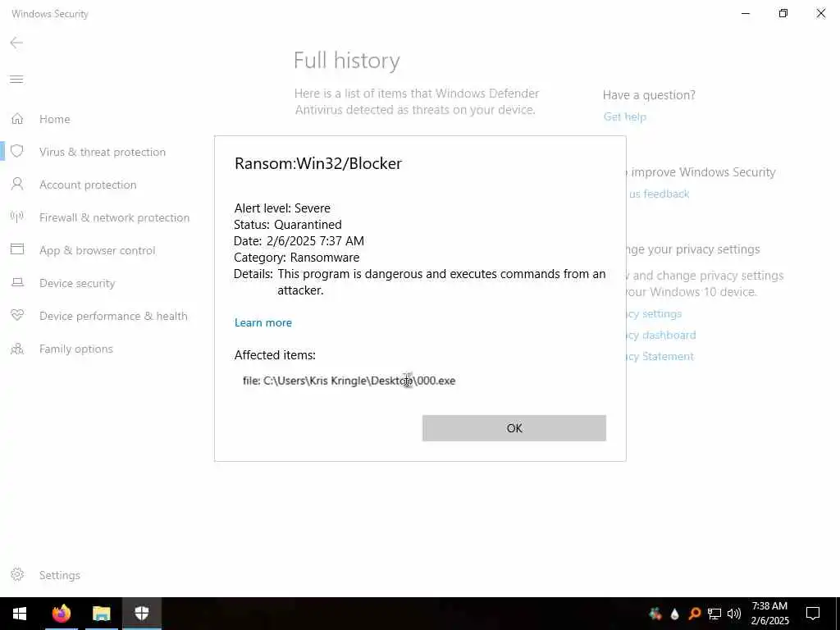Select App & browser control
The image size is (840, 630).
pos(97,250)
